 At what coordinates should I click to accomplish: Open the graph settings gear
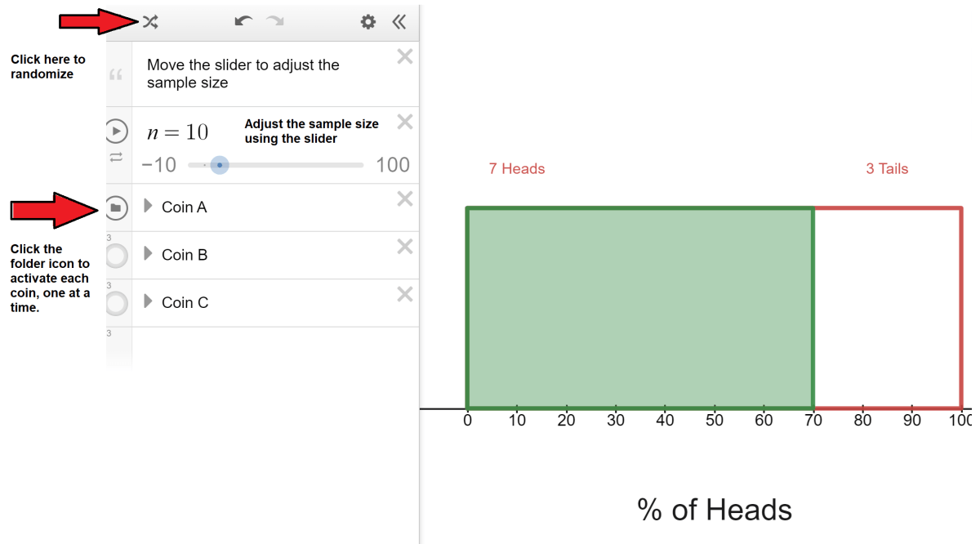tap(368, 22)
